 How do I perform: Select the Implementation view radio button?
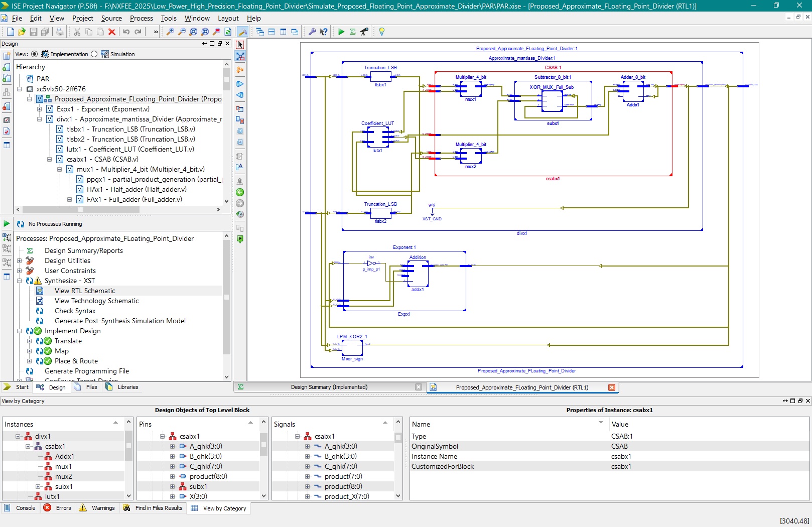pos(34,54)
